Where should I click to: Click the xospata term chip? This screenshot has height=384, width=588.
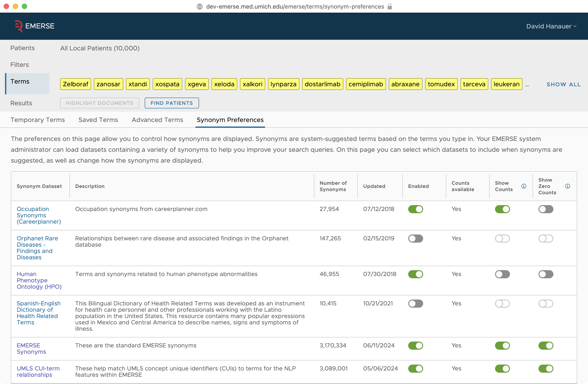coord(167,84)
